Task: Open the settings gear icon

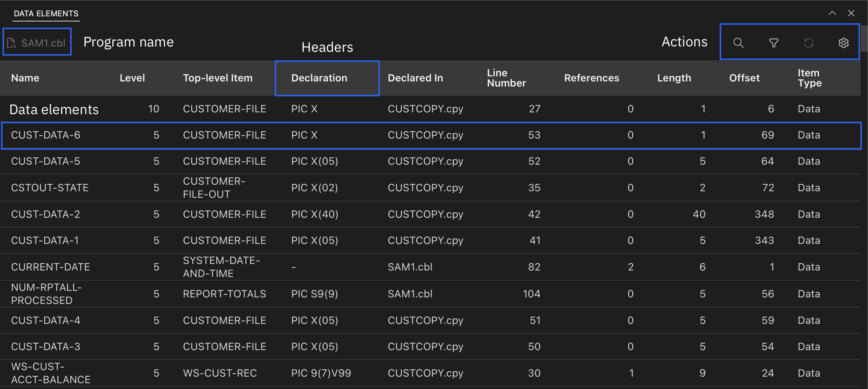Action: (x=843, y=43)
